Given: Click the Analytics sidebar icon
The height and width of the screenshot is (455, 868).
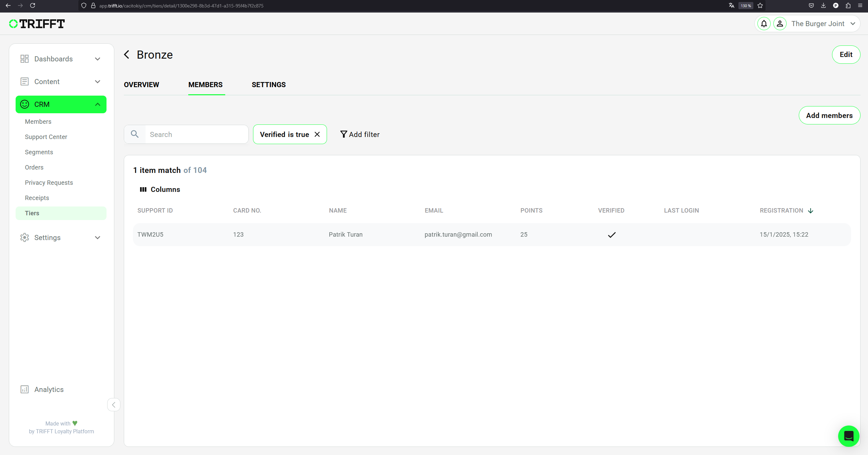Looking at the screenshot, I should tap(24, 389).
